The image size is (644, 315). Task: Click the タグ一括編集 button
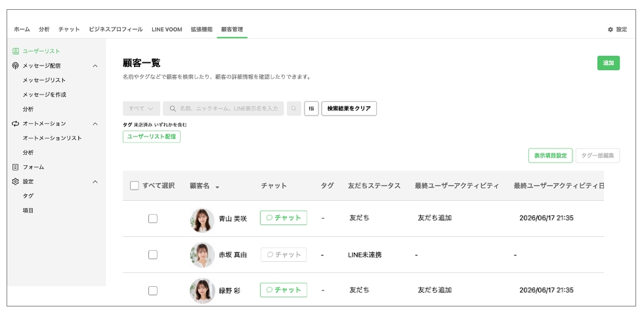pos(597,156)
